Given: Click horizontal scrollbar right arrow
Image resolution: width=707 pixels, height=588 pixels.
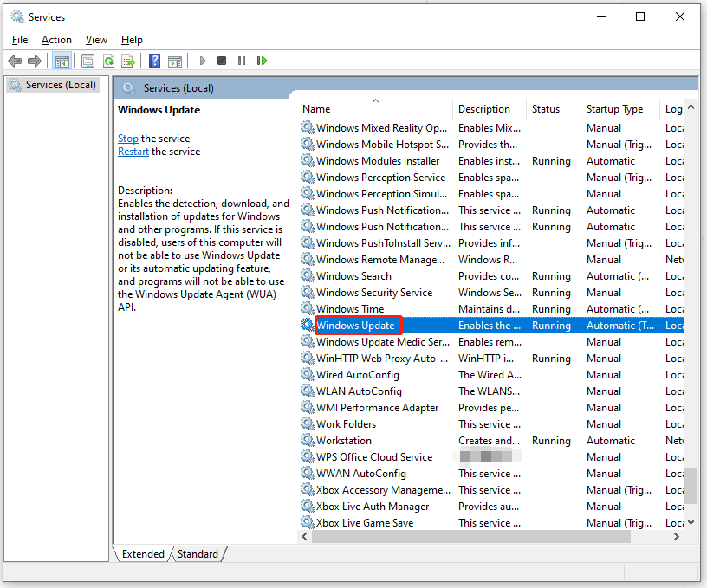Looking at the screenshot, I should coord(677,536).
